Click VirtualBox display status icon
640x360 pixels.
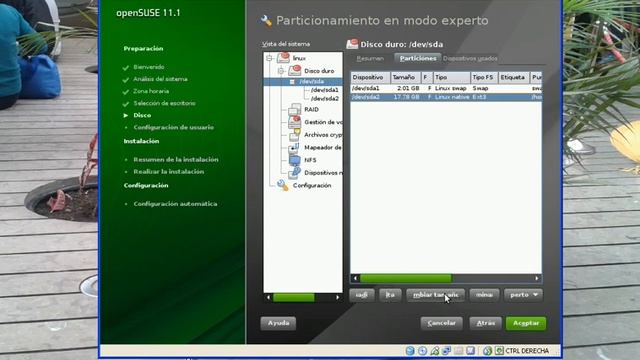[471, 351]
